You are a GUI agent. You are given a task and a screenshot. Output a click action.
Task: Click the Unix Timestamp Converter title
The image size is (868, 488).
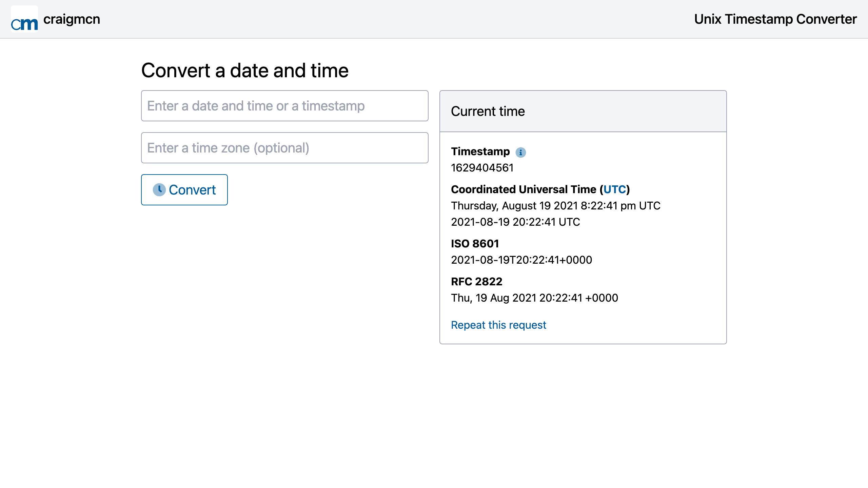pos(775,19)
